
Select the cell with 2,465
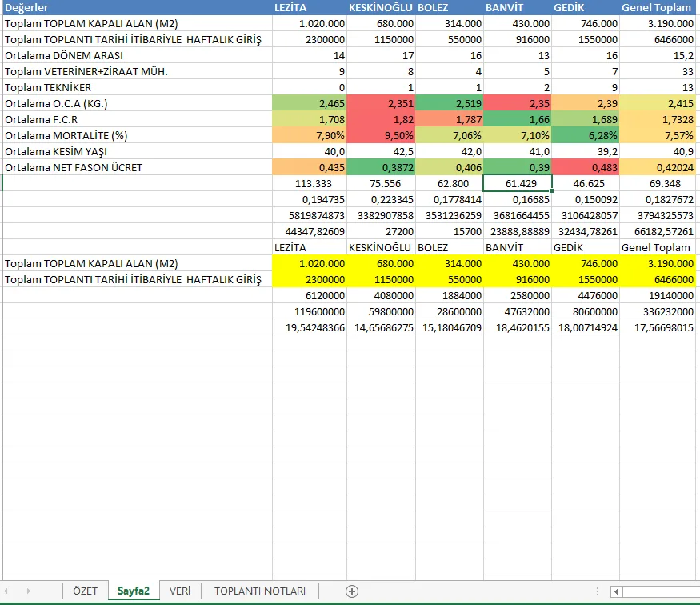pos(310,104)
